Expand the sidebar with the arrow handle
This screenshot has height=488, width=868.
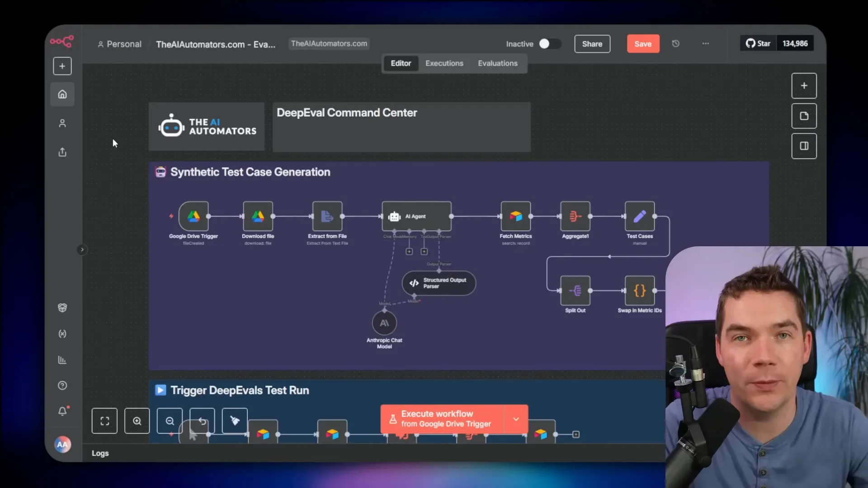click(82, 249)
